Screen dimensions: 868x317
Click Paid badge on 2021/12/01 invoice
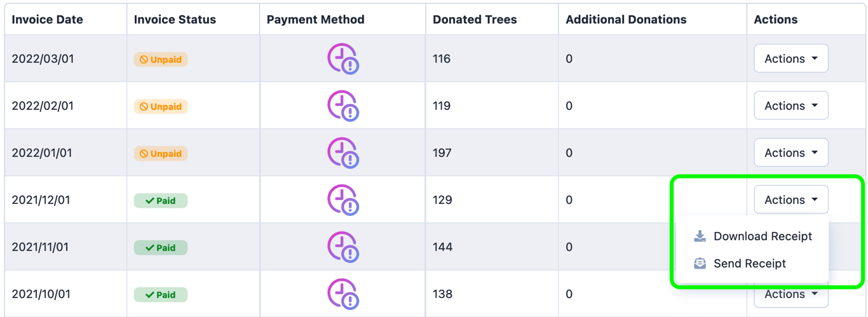(x=161, y=201)
